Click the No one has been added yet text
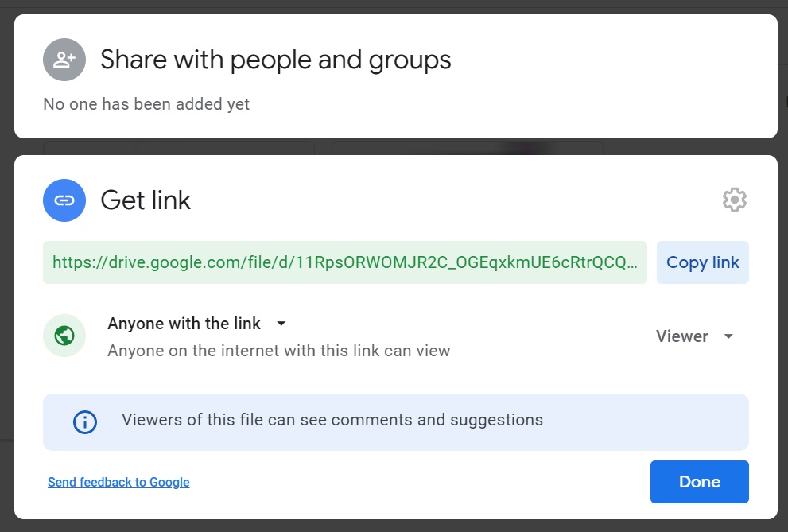The width and height of the screenshot is (788, 532). [146, 103]
